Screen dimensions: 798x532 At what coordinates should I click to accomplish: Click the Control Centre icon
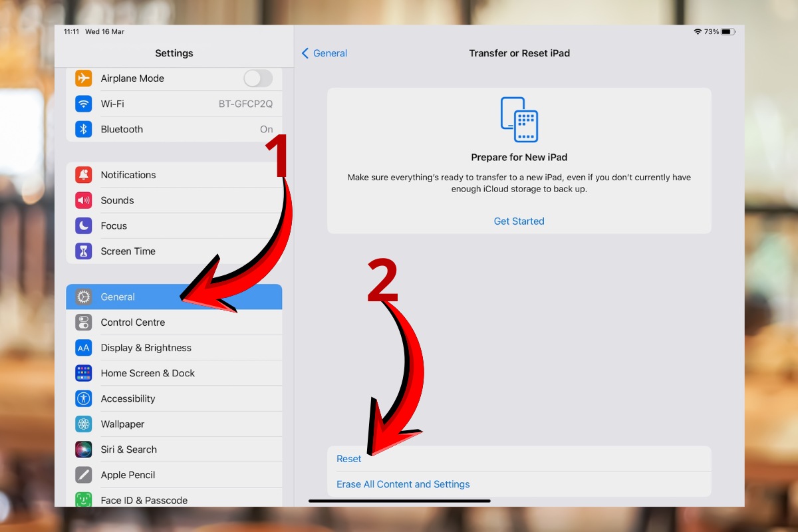click(83, 322)
